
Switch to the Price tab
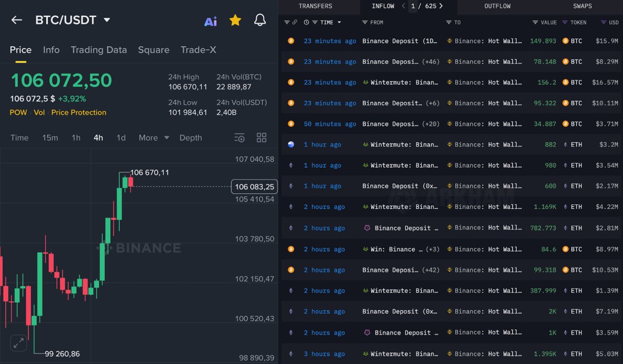20,50
